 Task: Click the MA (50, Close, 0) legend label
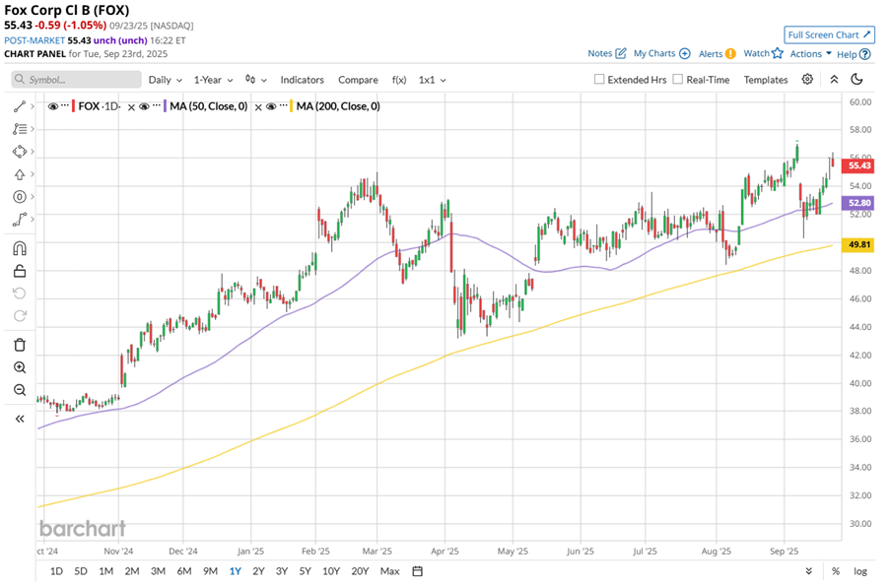pos(209,106)
